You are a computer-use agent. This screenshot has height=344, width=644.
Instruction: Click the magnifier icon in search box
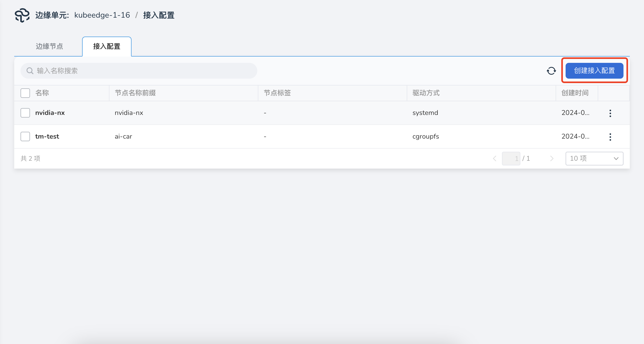pos(30,71)
